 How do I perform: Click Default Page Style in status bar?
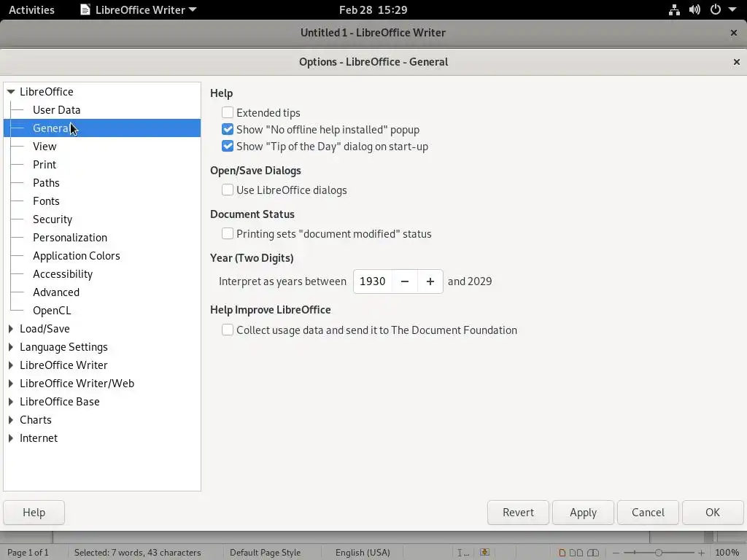coord(265,553)
